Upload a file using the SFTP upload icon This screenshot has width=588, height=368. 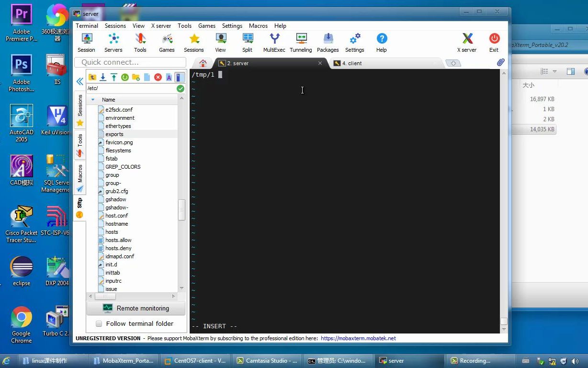tap(113, 77)
